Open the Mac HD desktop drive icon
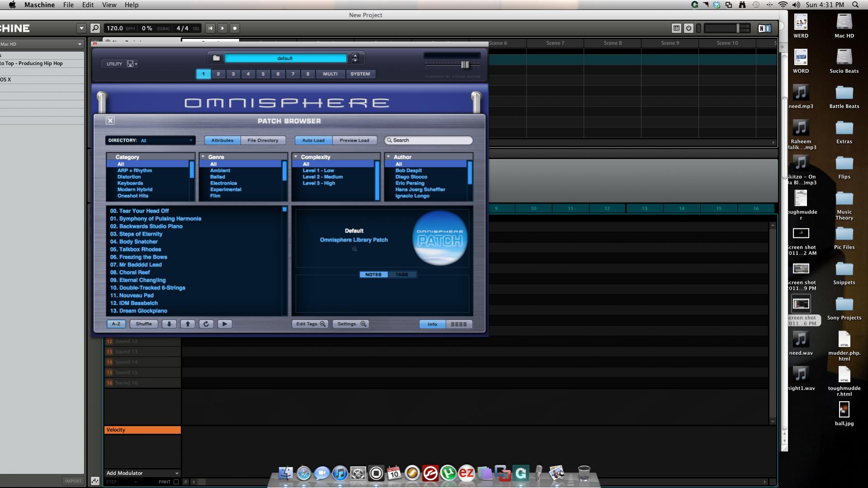The image size is (868, 488). pos(844,23)
